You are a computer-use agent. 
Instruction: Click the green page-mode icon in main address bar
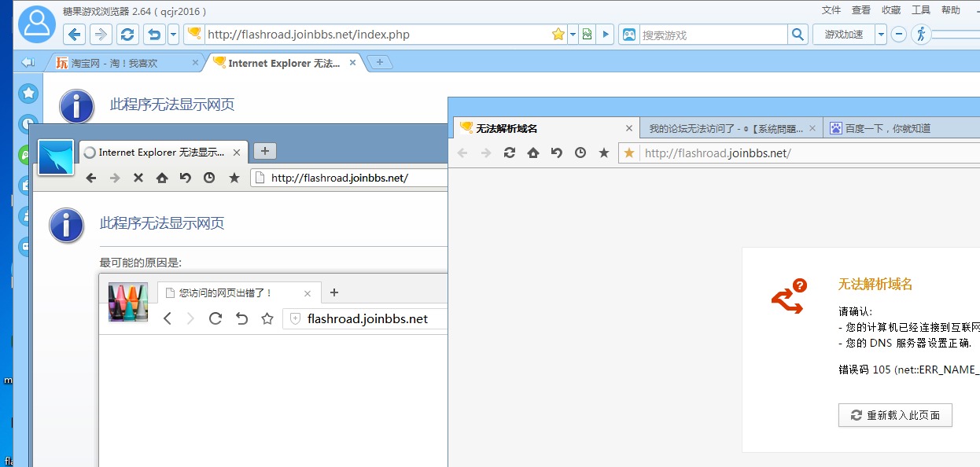pos(588,35)
